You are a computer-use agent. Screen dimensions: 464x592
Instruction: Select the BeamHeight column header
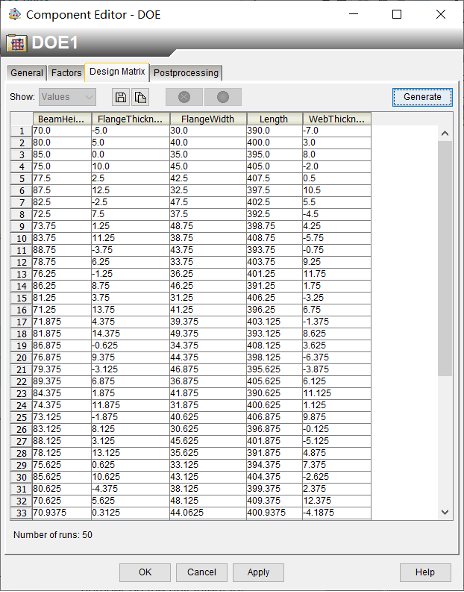(x=62, y=119)
